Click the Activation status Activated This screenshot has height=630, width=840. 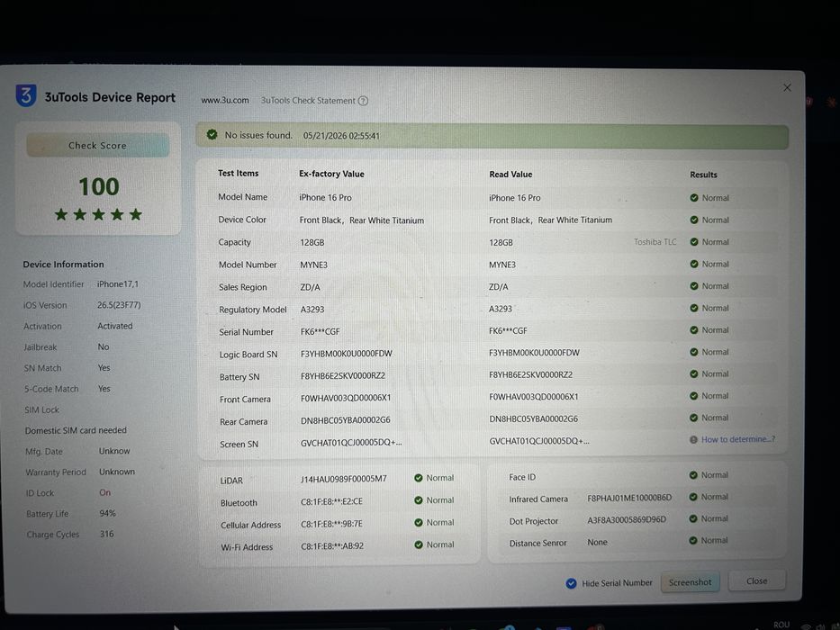pos(115,326)
